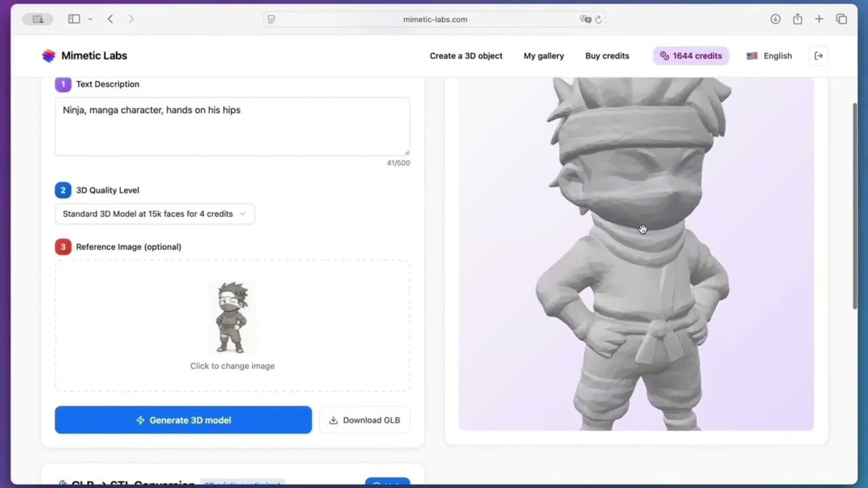Click the translate icon in address bar

(x=585, y=19)
